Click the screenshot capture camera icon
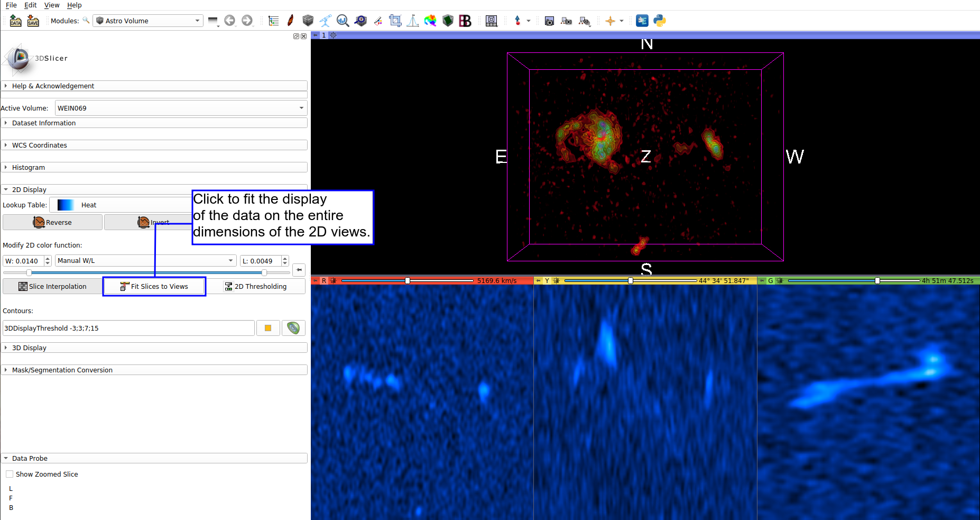This screenshot has width=980, height=520. (x=549, y=21)
